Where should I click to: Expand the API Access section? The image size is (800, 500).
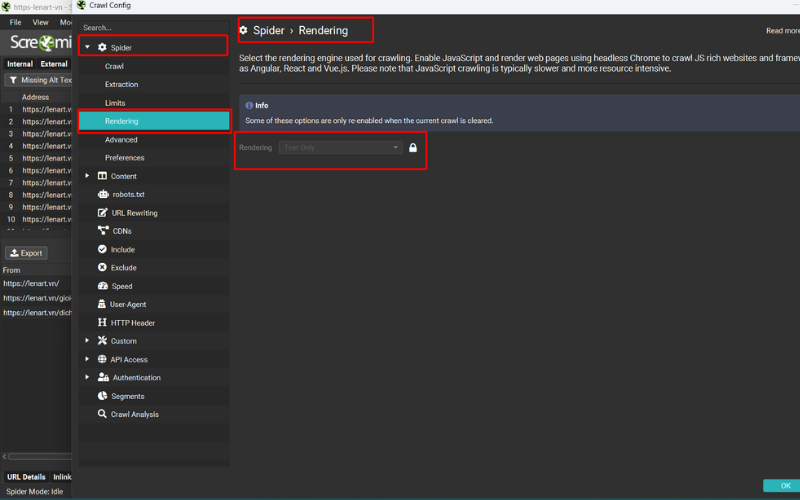[88, 359]
